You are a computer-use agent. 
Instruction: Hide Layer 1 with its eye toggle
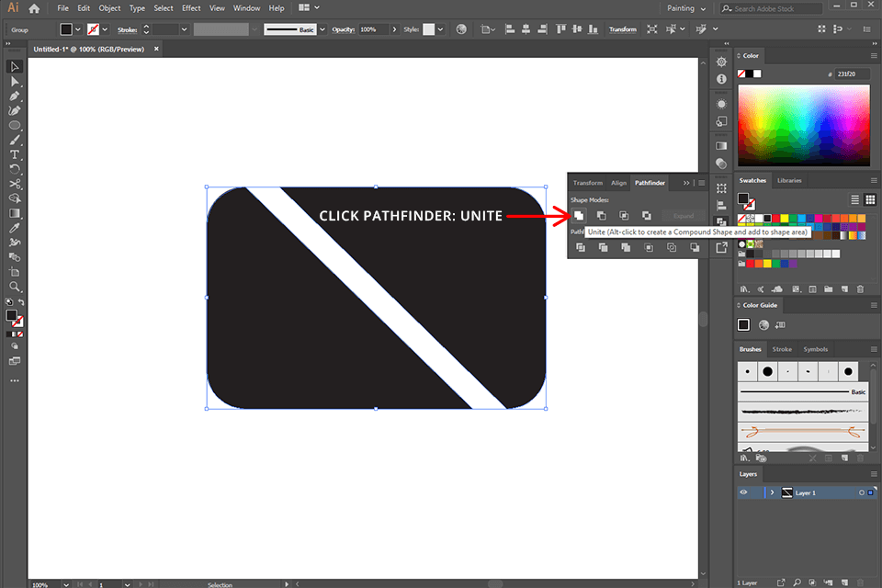[x=743, y=492]
